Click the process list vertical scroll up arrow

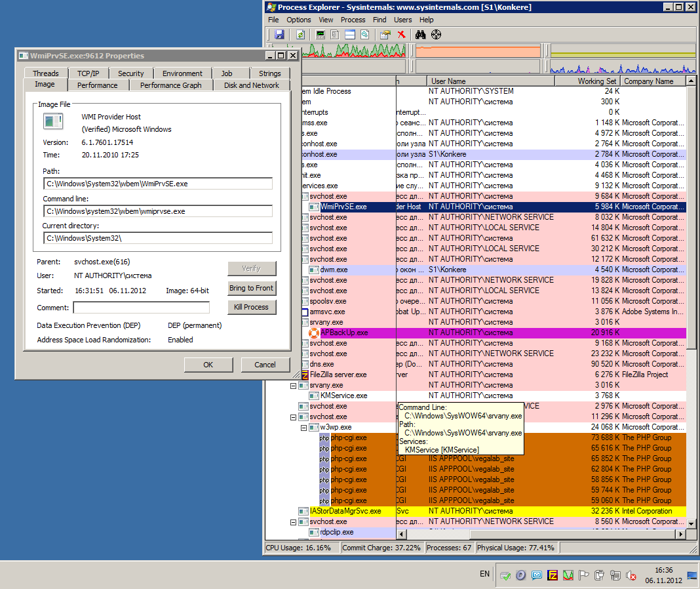(691, 81)
